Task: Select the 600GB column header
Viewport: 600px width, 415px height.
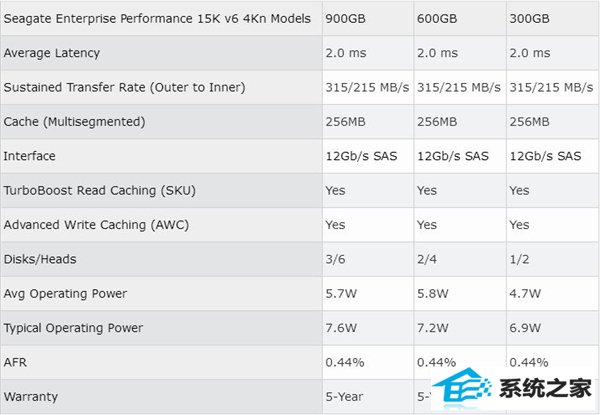Action: click(x=437, y=18)
